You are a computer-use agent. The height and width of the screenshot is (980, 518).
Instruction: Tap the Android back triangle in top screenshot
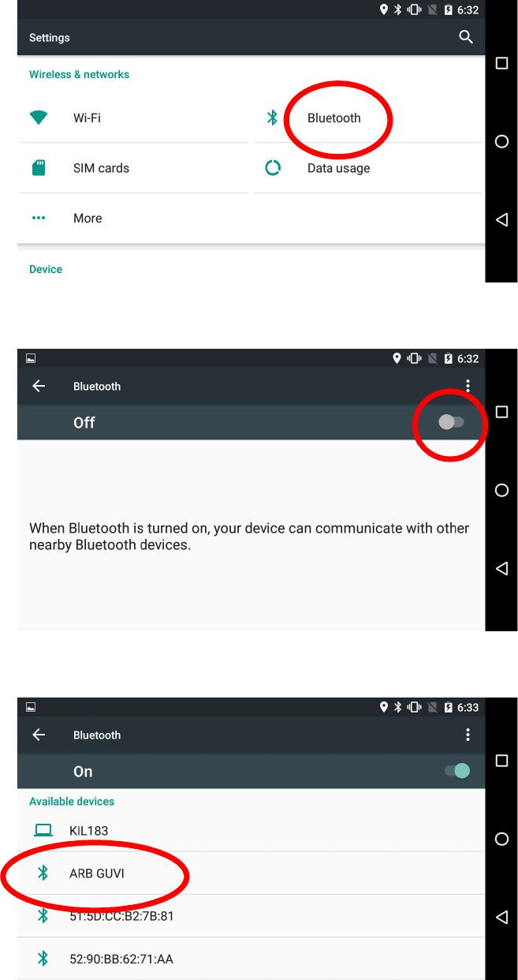coord(501,220)
